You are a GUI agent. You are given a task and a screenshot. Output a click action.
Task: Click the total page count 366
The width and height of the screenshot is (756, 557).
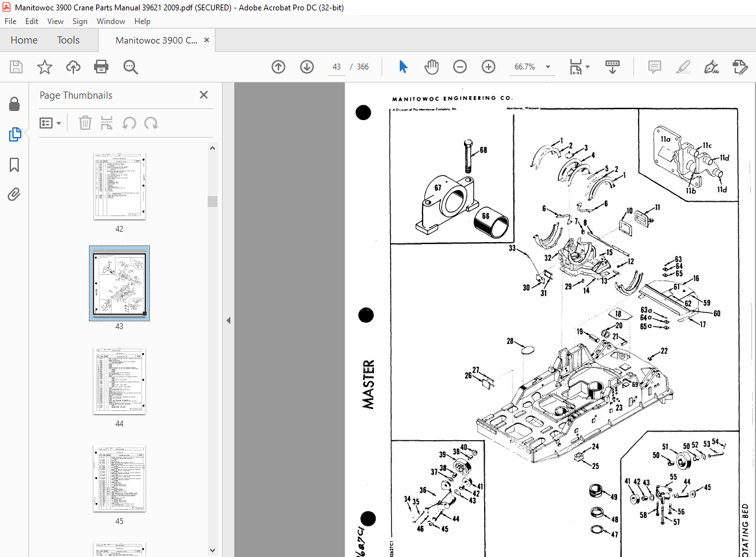coord(363,67)
